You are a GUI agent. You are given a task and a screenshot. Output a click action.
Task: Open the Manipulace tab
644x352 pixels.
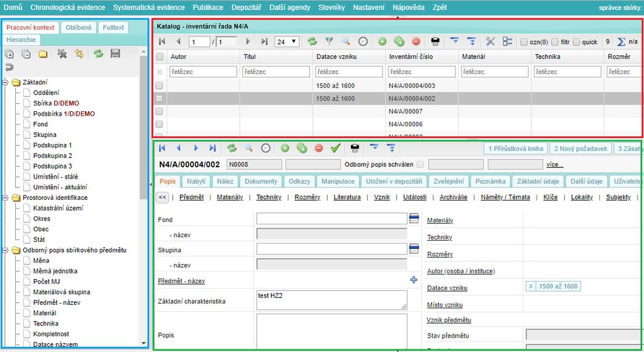point(338,181)
